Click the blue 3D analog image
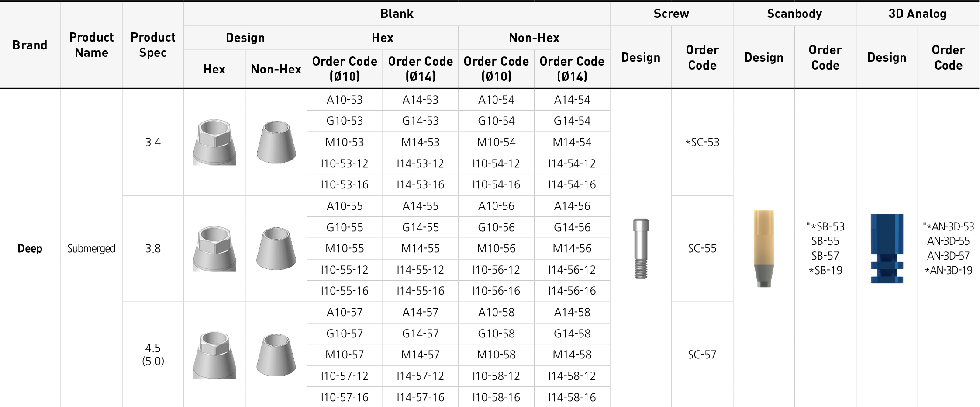980x407 pixels. 887,248
